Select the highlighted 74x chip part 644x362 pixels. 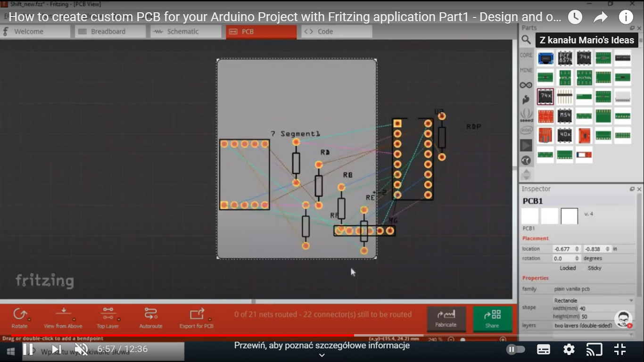point(545,96)
